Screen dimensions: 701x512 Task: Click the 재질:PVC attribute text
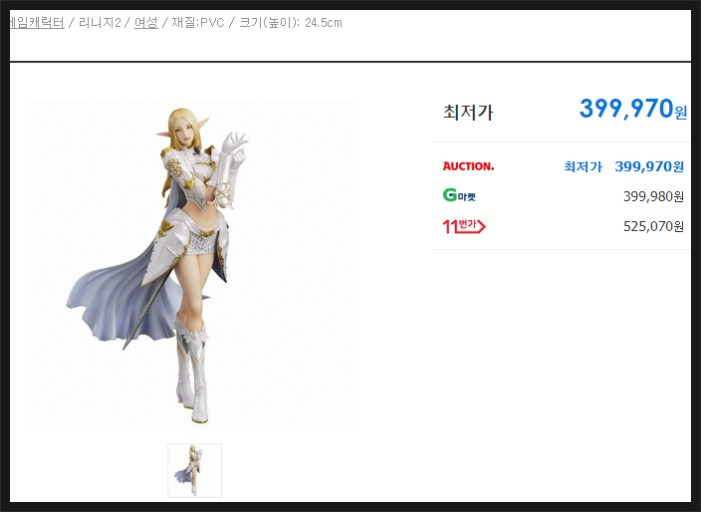(x=198, y=23)
